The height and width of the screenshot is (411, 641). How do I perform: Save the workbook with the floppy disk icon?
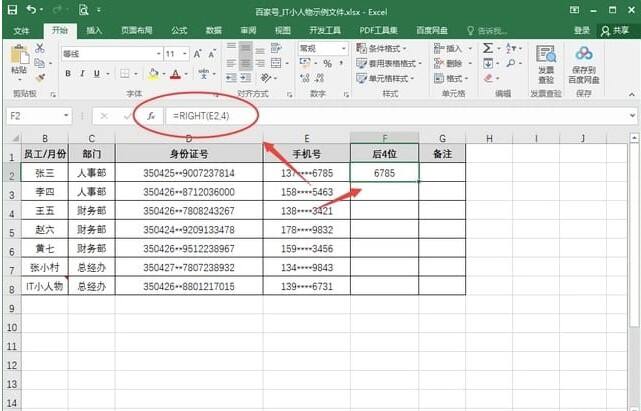(x=12, y=10)
